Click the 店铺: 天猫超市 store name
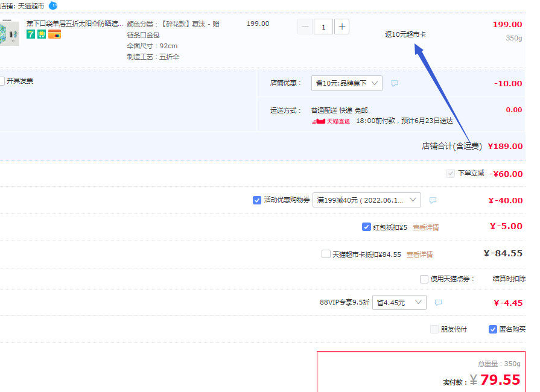The image size is (540, 392). coord(22,6)
